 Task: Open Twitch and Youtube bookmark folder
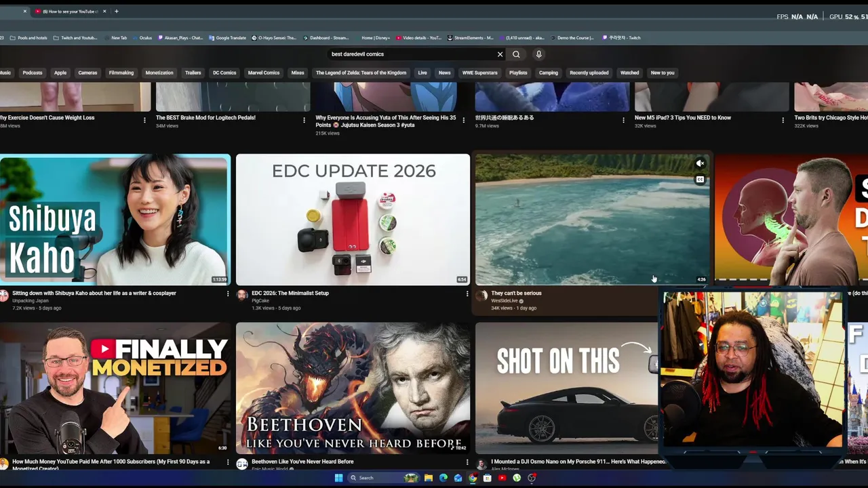click(75, 38)
